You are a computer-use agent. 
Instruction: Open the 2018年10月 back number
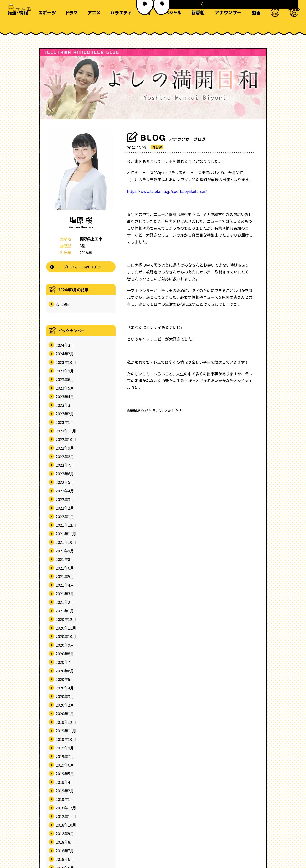pos(66,825)
